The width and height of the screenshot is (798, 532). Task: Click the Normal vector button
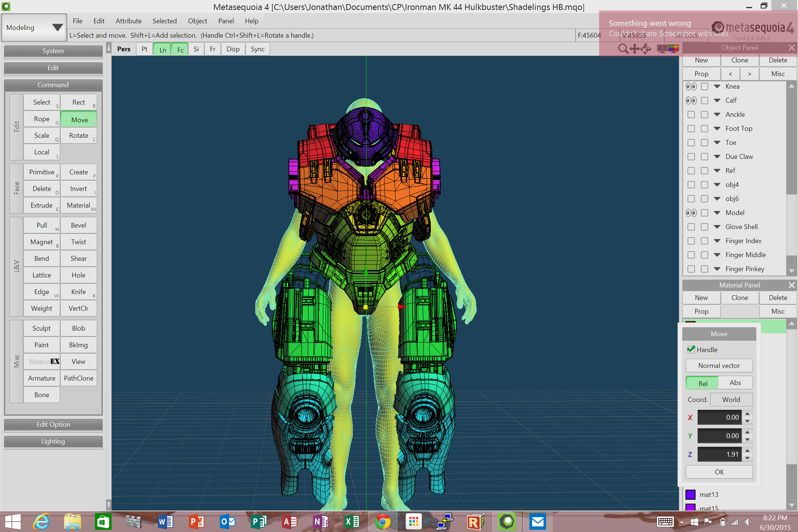tap(719, 366)
